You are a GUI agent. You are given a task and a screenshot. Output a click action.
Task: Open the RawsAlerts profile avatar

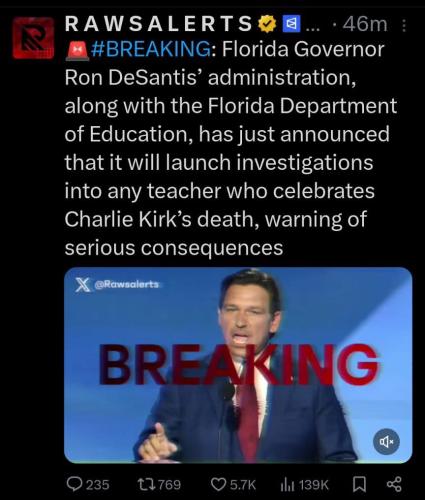click(33, 38)
